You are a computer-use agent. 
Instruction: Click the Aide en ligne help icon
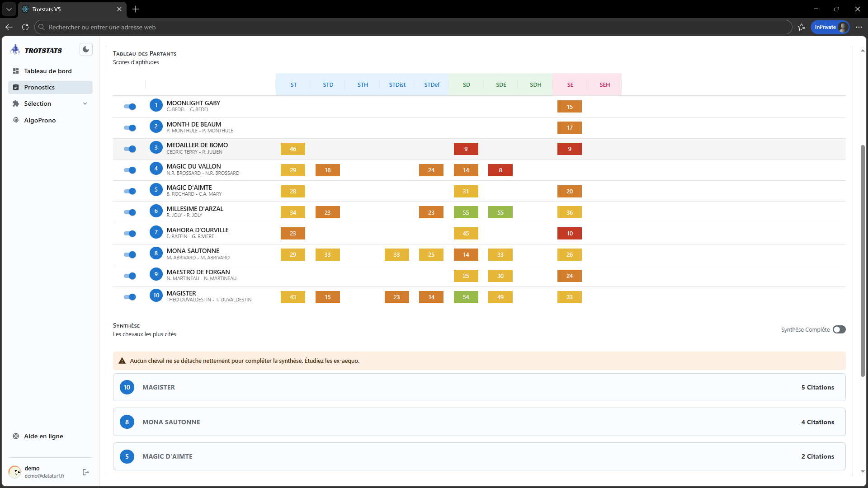pos(16,436)
